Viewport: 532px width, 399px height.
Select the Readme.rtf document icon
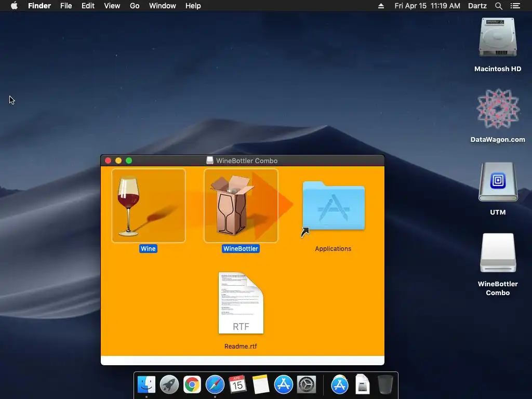pyautogui.click(x=241, y=303)
